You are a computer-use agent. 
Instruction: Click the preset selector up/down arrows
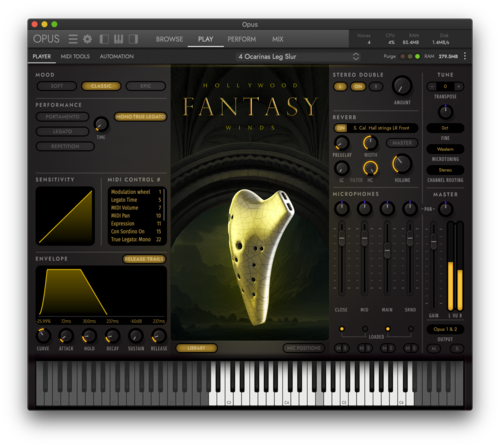356,56
